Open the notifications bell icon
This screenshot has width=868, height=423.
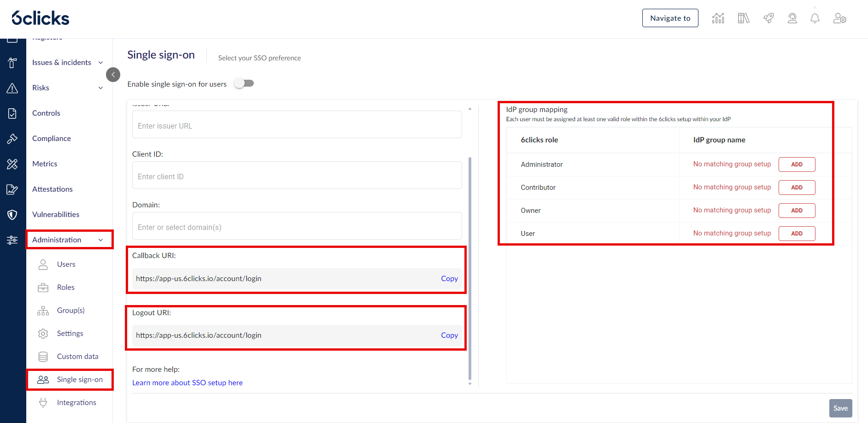815,18
